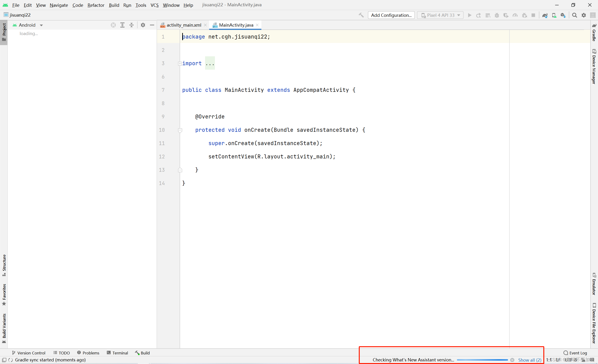Open the Device Manager toolbar icon
The height and width of the screenshot is (364, 598).
[x=554, y=15]
